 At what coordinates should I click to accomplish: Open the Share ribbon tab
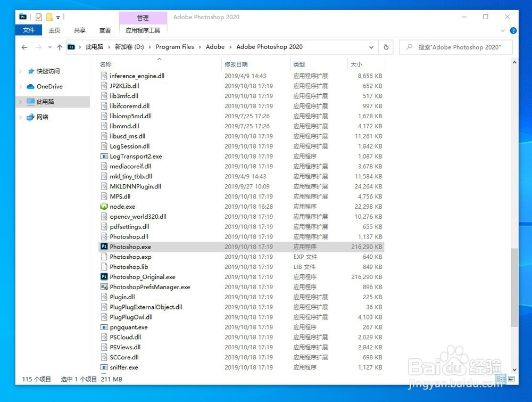point(80,30)
